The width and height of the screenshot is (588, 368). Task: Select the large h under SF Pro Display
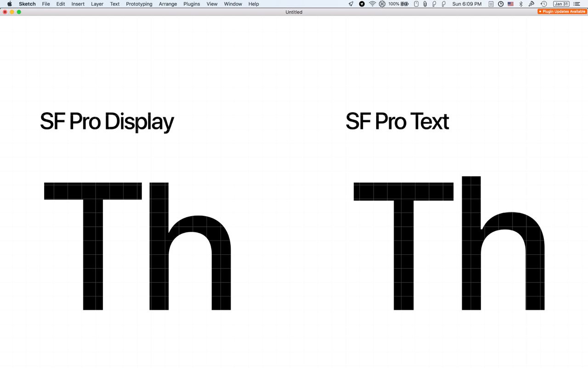[190, 246]
